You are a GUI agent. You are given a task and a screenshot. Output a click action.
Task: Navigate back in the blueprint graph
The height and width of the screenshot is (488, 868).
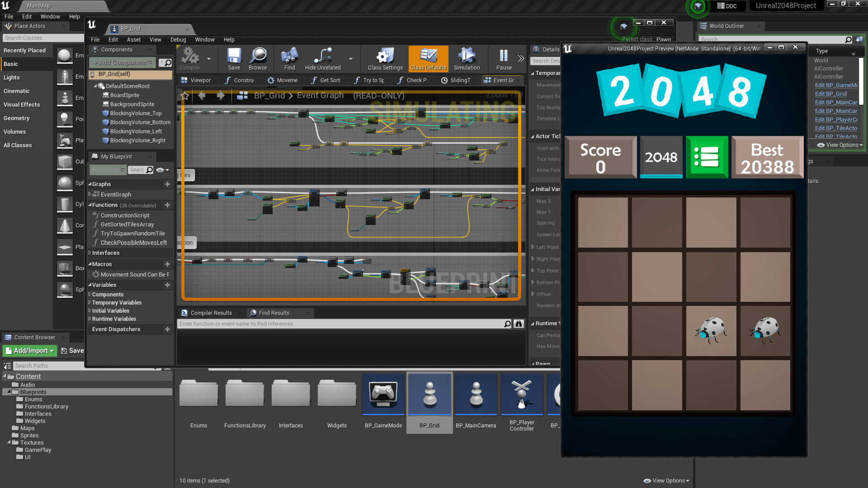pyautogui.click(x=202, y=95)
